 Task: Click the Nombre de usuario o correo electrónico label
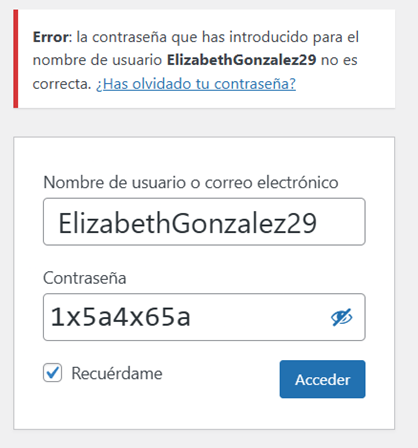pyautogui.click(x=191, y=183)
